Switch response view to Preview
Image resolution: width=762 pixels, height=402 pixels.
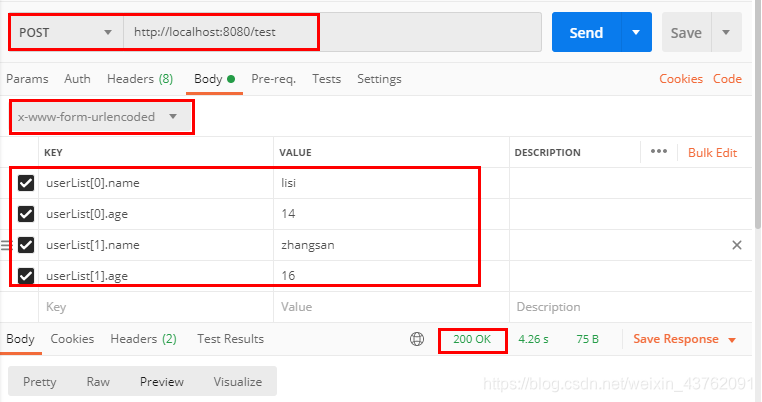[x=162, y=382]
